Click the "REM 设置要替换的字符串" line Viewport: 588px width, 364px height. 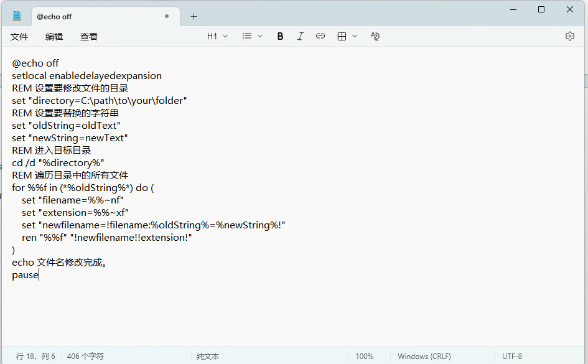(65, 113)
